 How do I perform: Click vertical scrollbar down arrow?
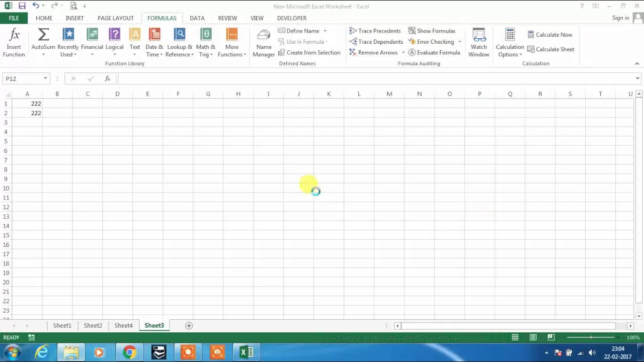point(639,316)
